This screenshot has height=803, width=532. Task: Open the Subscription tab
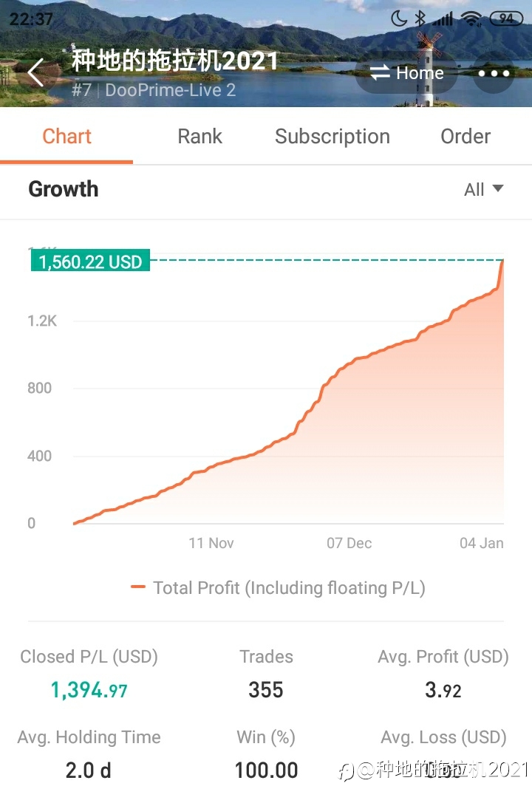click(x=332, y=137)
